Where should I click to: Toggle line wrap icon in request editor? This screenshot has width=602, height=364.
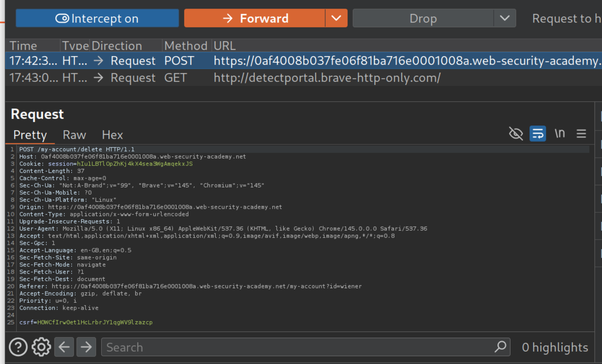538,133
